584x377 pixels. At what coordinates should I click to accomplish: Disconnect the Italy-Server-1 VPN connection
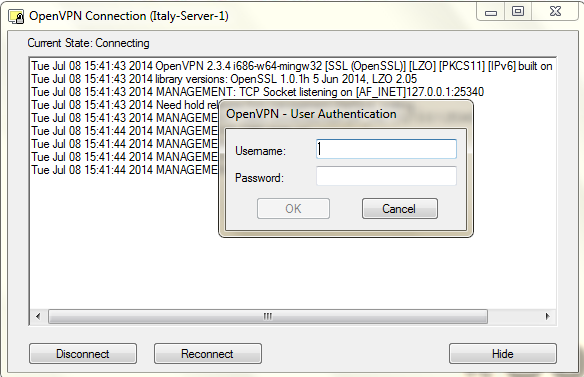[x=83, y=354]
